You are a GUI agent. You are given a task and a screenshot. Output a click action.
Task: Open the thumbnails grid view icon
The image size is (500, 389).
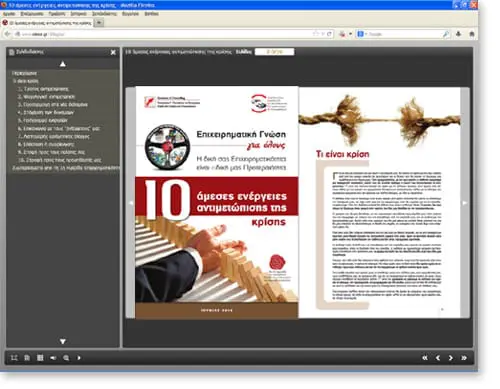[x=40, y=358]
